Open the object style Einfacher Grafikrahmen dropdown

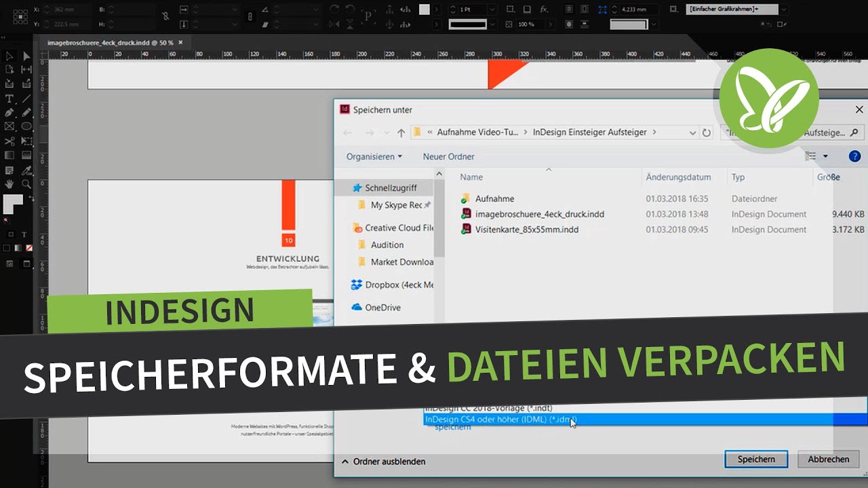click(784, 9)
